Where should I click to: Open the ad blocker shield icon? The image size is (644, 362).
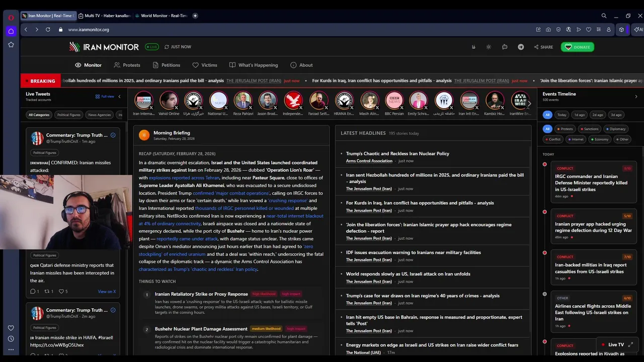click(558, 30)
